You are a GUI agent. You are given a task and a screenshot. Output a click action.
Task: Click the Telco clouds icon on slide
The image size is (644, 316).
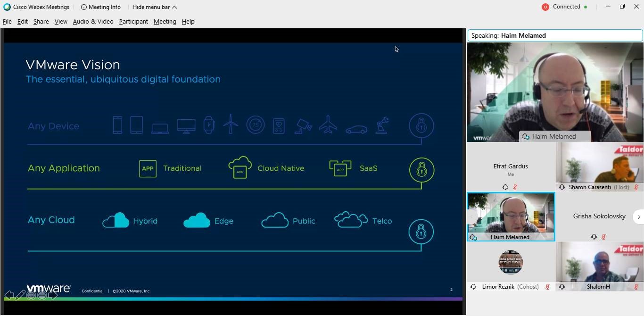(x=351, y=219)
